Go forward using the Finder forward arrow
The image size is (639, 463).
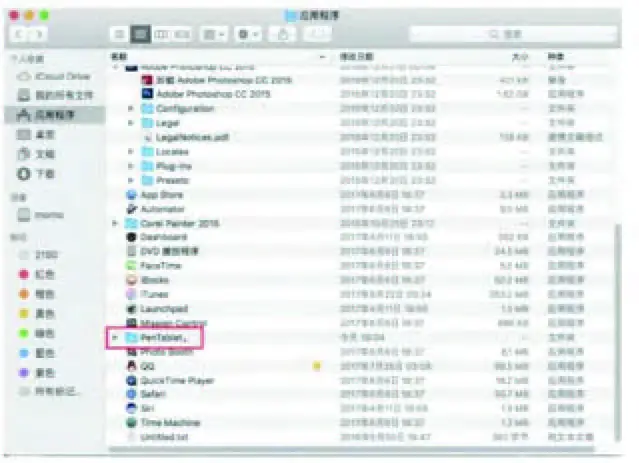tap(39, 34)
